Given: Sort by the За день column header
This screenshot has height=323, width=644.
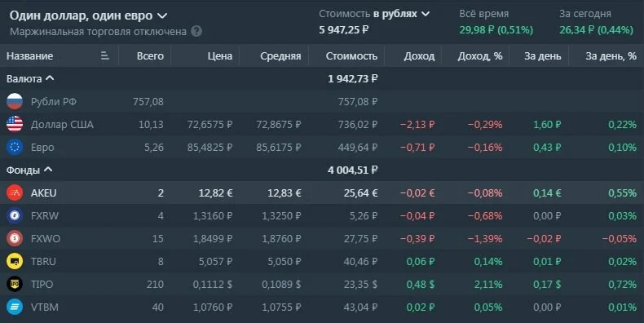Looking at the screenshot, I should tap(543, 56).
